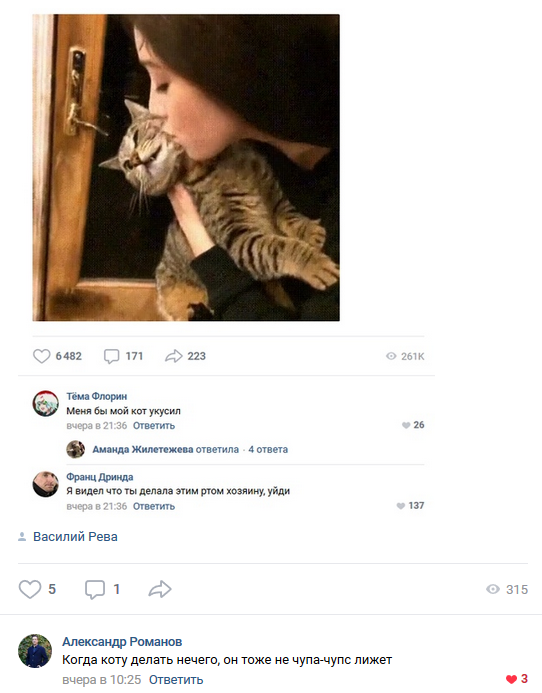Reply to Тёма Флорин's comment via Ответить
This screenshot has height=693, width=542.
pyautogui.click(x=154, y=426)
